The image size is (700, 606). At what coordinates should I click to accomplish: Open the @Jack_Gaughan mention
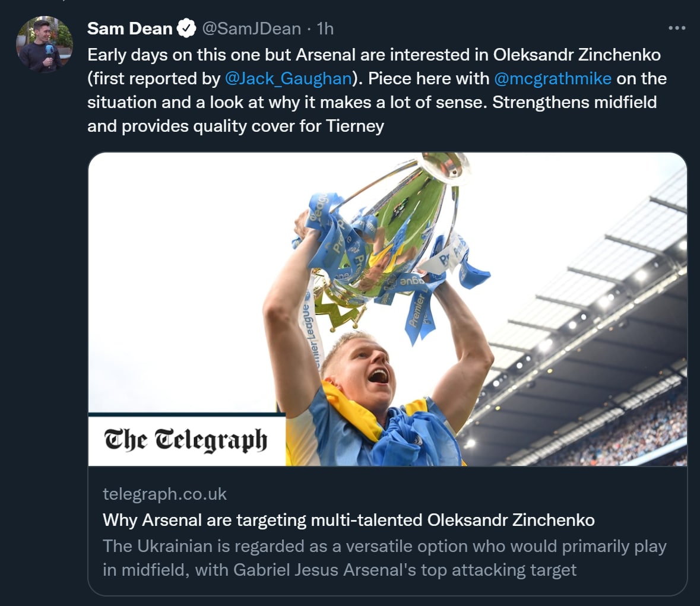pos(289,78)
